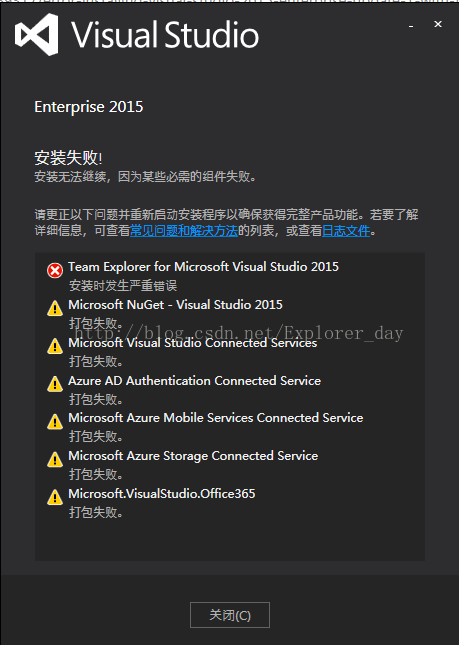The width and height of the screenshot is (459, 645).
Task: Click warning icon for Azure AD Authentication
Action: [x=55, y=384]
